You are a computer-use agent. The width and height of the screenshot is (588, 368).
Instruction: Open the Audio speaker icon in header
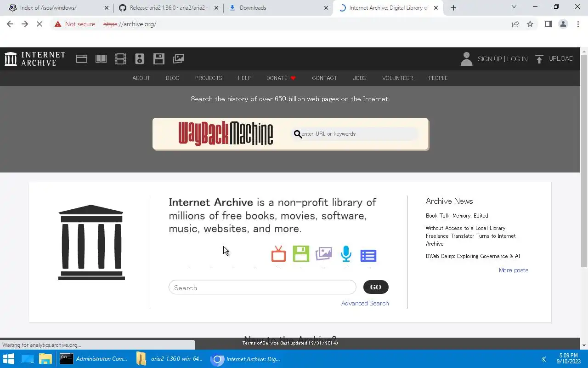[140, 59]
